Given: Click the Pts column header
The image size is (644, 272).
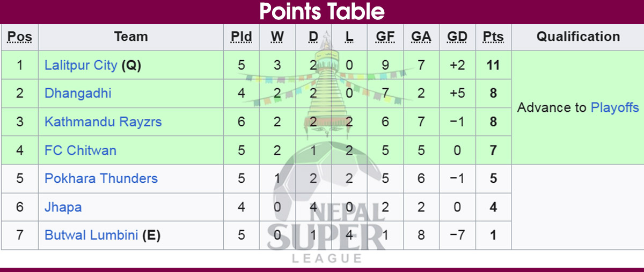Looking at the screenshot, I should (x=493, y=37).
